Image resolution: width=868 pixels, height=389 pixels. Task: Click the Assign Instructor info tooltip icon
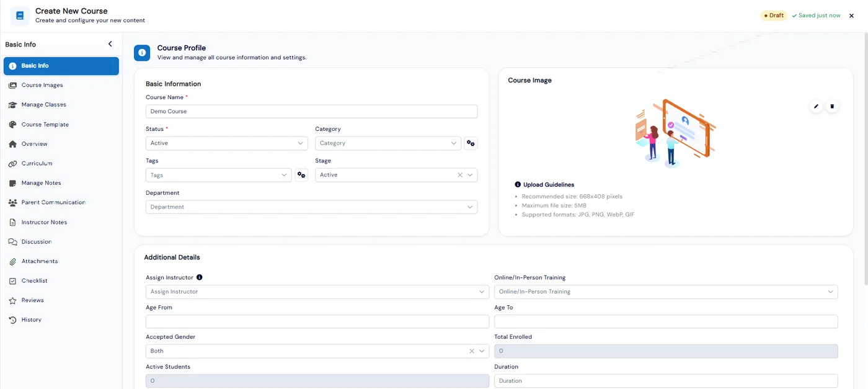(200, 277)
